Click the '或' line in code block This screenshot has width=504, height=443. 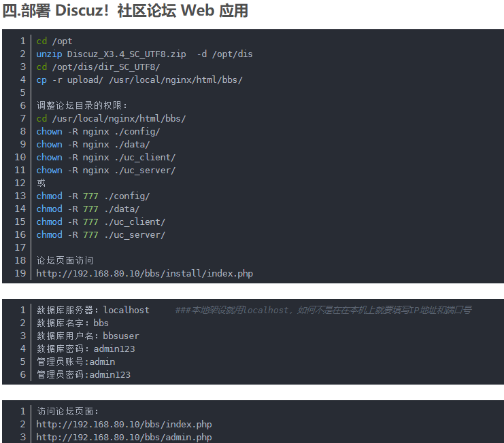(x=41, y=183)
